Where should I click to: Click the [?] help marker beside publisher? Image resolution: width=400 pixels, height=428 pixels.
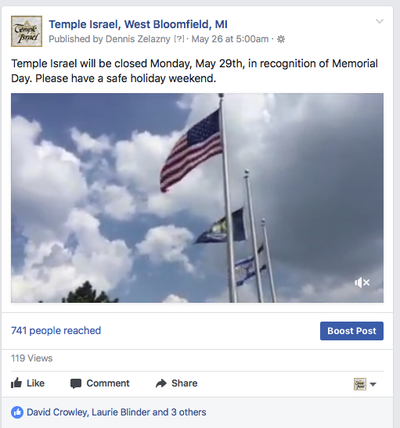179,39
